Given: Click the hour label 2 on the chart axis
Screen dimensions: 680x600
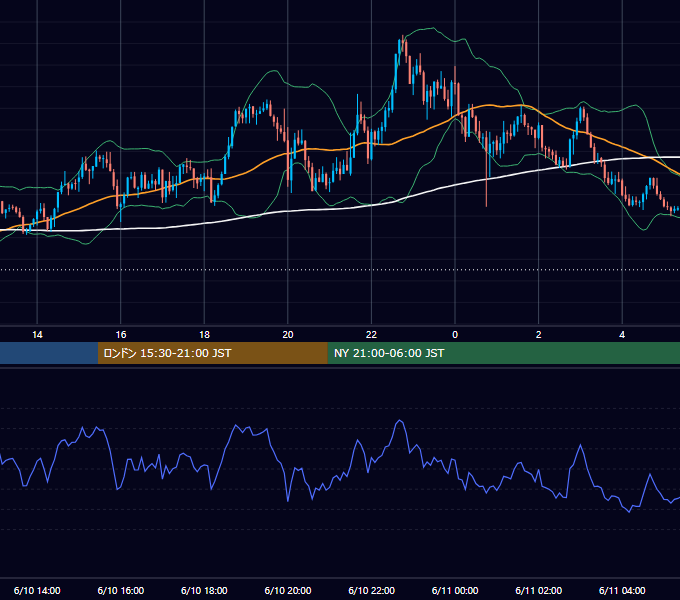Looking at the screenshot, I should click(x=539, y=335).
